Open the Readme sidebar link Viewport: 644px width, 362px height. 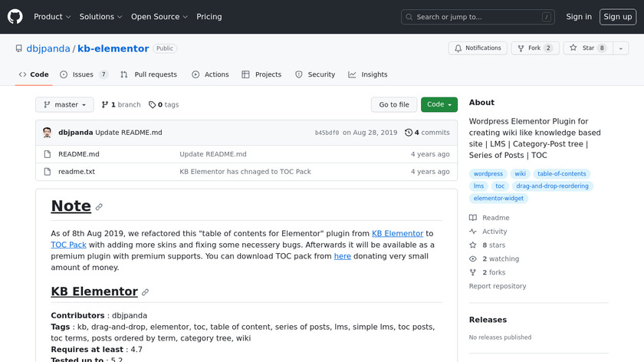pyautogui.click(x=490, y=218)
